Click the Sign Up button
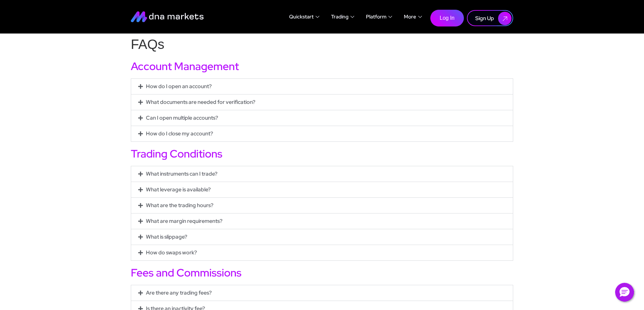The height and width of the screenshot is (310, 644). click(484, 18)
